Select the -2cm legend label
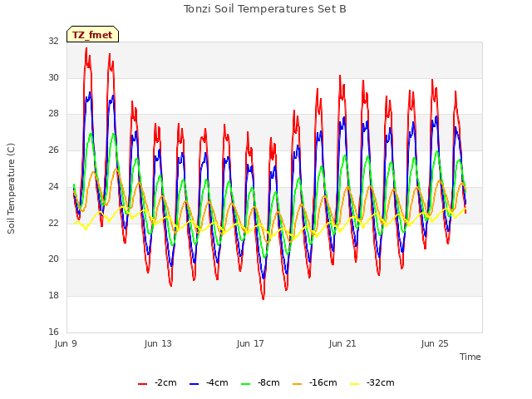Viewport: 532px width, 399px height. click(x=165, y=382)
